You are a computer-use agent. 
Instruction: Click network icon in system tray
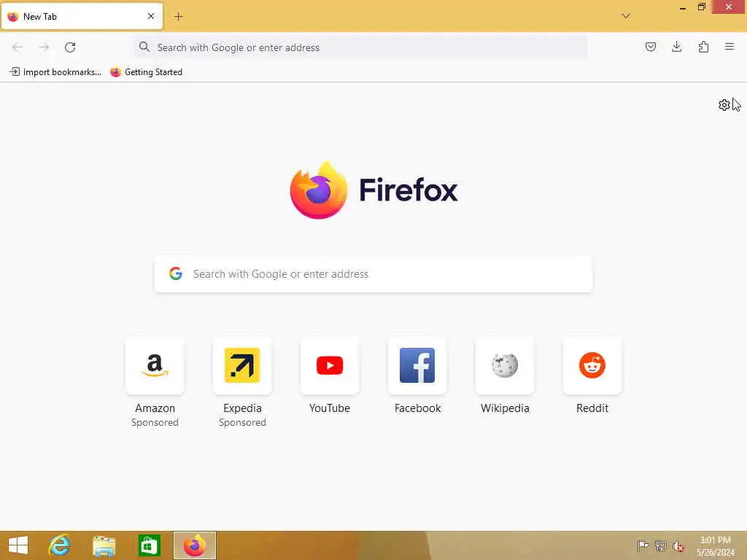pos(660,545)
